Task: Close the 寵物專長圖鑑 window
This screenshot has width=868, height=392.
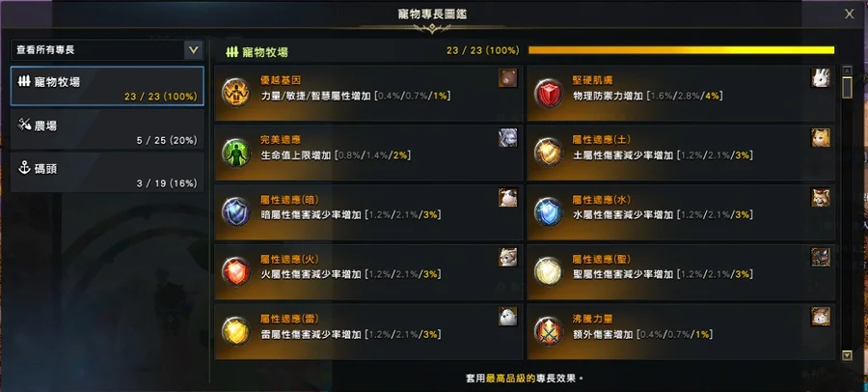Action: [849, 14]
